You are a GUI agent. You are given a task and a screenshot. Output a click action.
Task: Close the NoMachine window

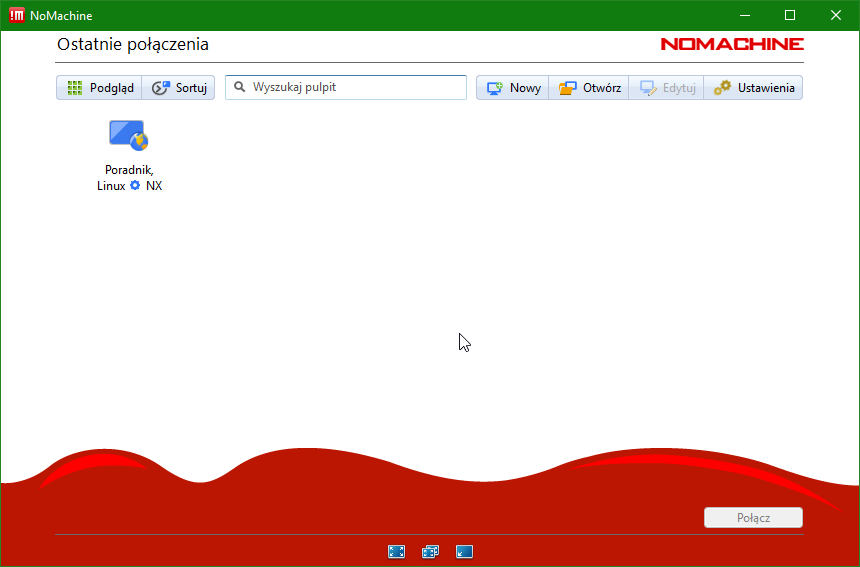(x=835, y=15)
